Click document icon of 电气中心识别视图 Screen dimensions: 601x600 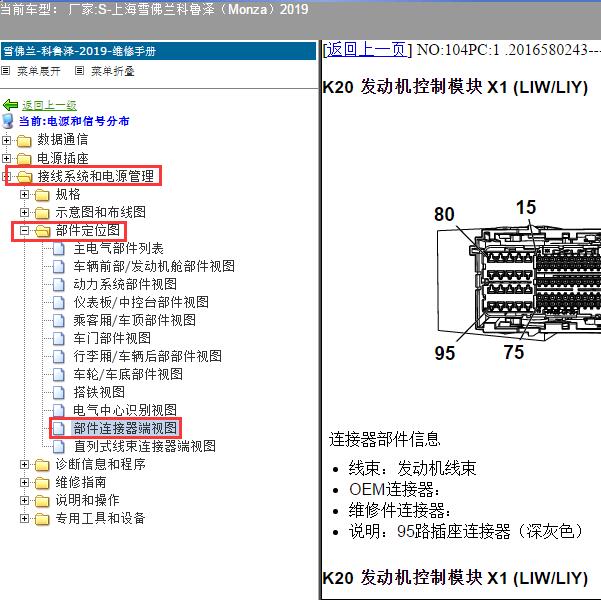coord(59,410)
